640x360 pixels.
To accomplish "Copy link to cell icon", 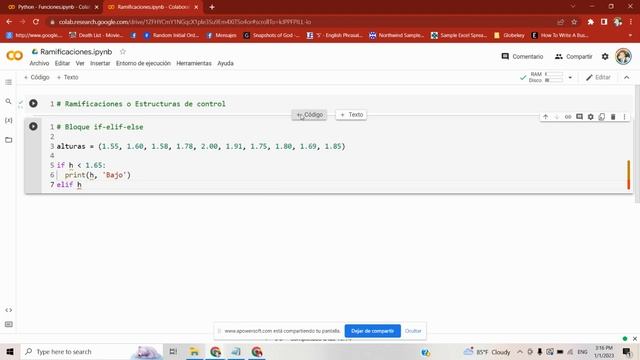I will (568, 117).
